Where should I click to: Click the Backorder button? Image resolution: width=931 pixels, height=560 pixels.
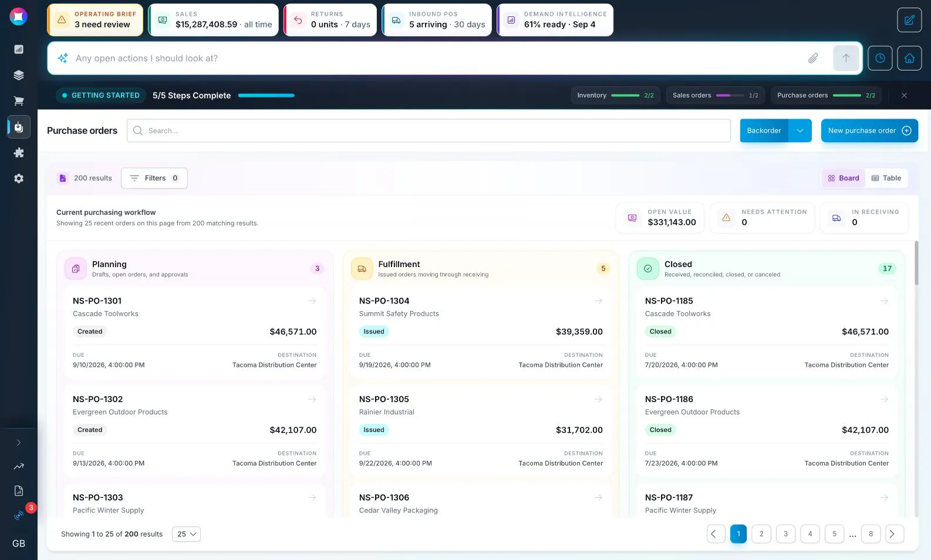click(x=764, y=131)
